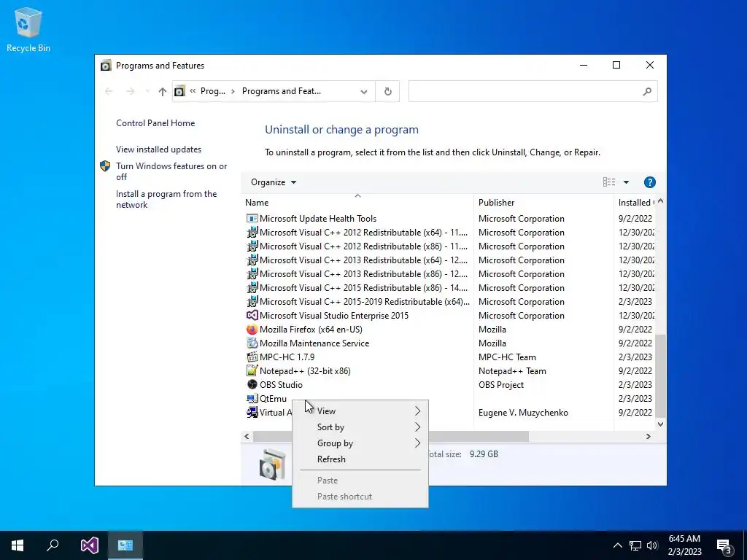The width and height of the screenshot is (747, 560).
Task: Click the Microsoft Update Health Tools icon
Action: pyautogui.click(x=252, y=219)
